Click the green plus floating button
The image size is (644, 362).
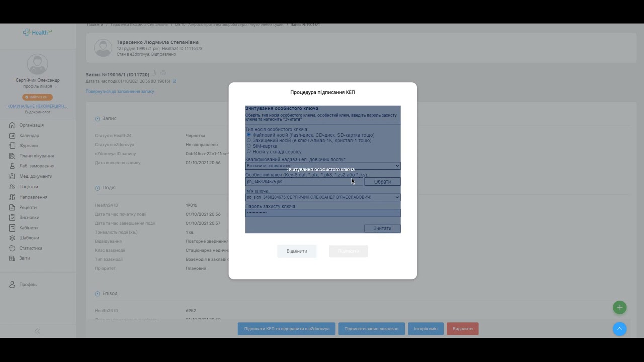tap(620, 307)
